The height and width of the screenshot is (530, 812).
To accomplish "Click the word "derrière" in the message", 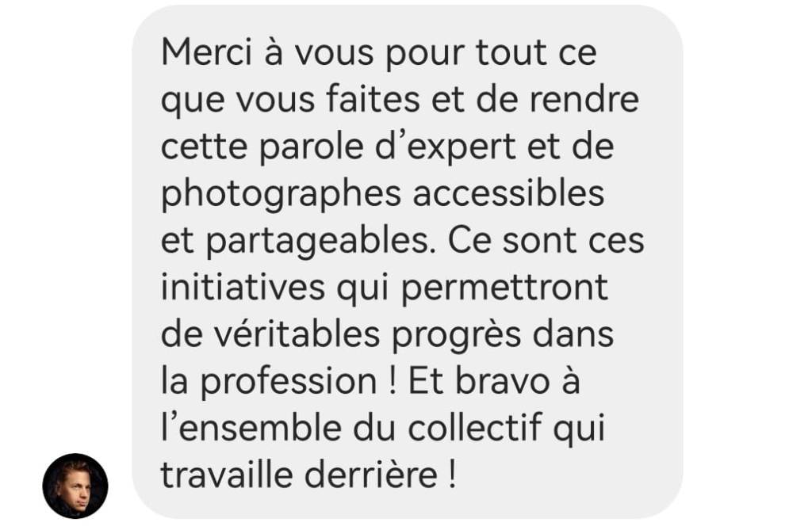I will pos(371,475).
